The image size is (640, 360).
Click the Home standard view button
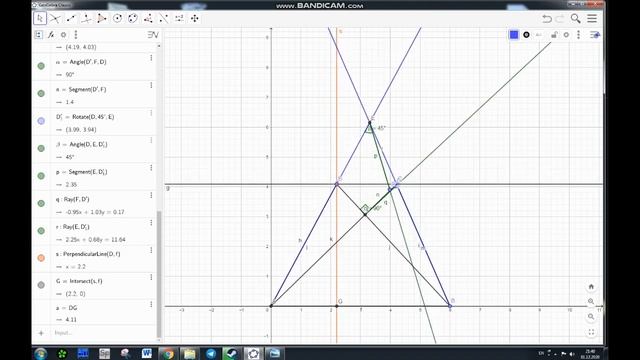tap(591, 287)
